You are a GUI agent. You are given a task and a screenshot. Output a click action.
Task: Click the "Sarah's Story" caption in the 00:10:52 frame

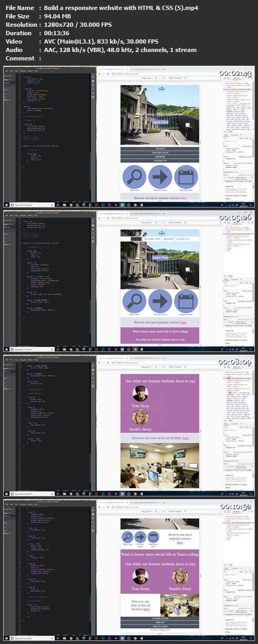179,589
